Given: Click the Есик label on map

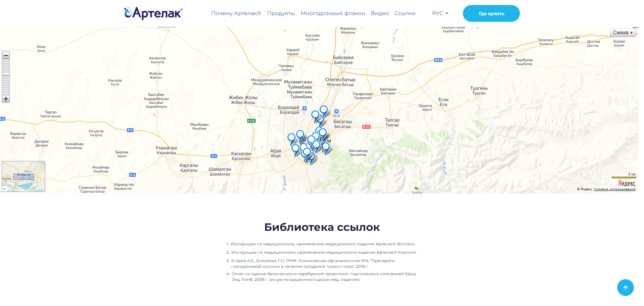Looking at the screenshot, I should click(443, 102).
